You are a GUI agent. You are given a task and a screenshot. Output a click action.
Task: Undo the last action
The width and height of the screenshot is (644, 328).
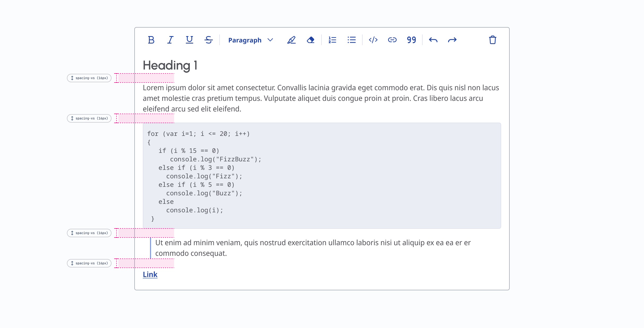tap(433, 40)
